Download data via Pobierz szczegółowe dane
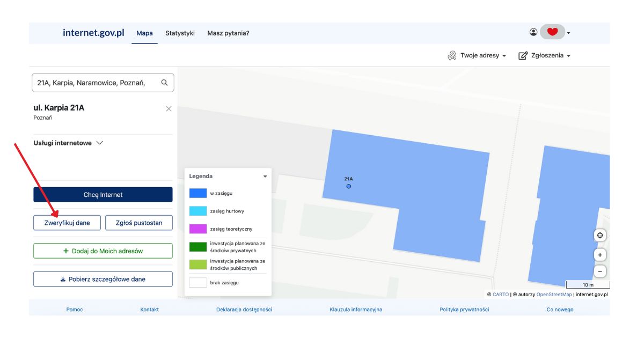The width and height of the screenshot is (644, 338). 103,279
